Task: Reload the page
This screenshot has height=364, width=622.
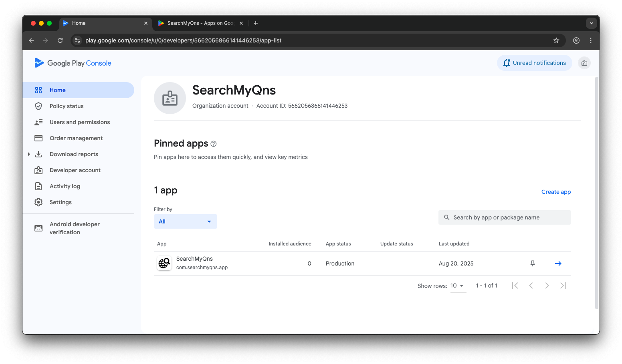Action: click(x=60, y=40)
